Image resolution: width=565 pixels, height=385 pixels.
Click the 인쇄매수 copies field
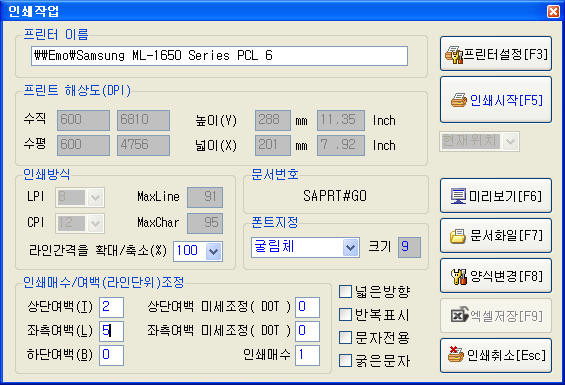tap(307, 355)
